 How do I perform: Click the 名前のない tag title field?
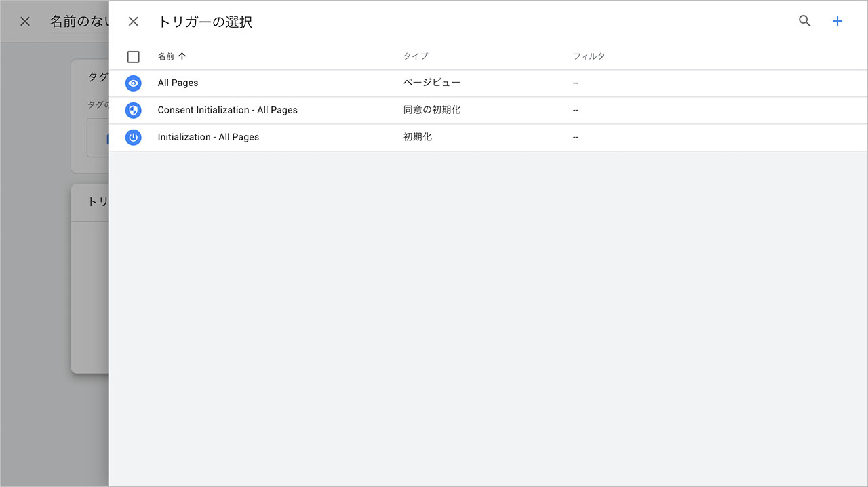[x=75, y=21]
